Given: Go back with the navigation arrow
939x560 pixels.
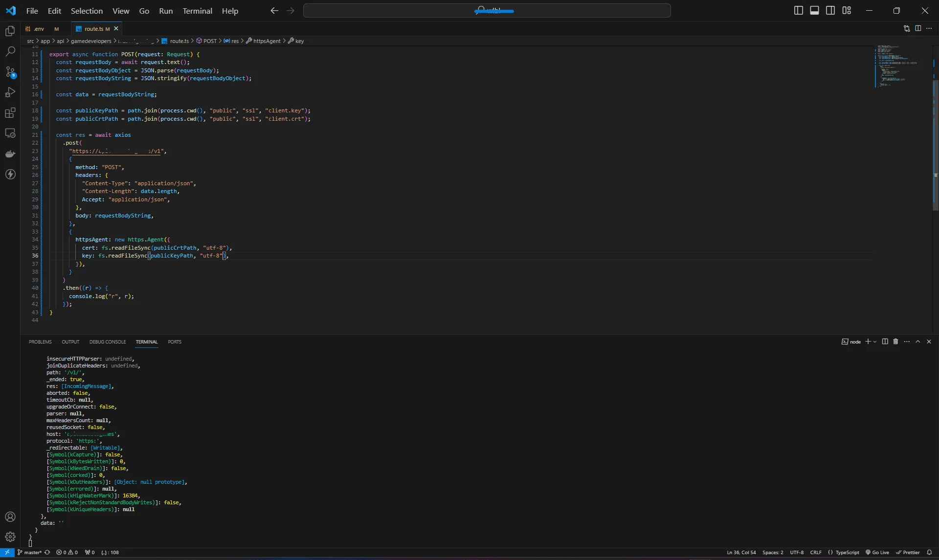Looking at the screenshot, I should [274, 11].
